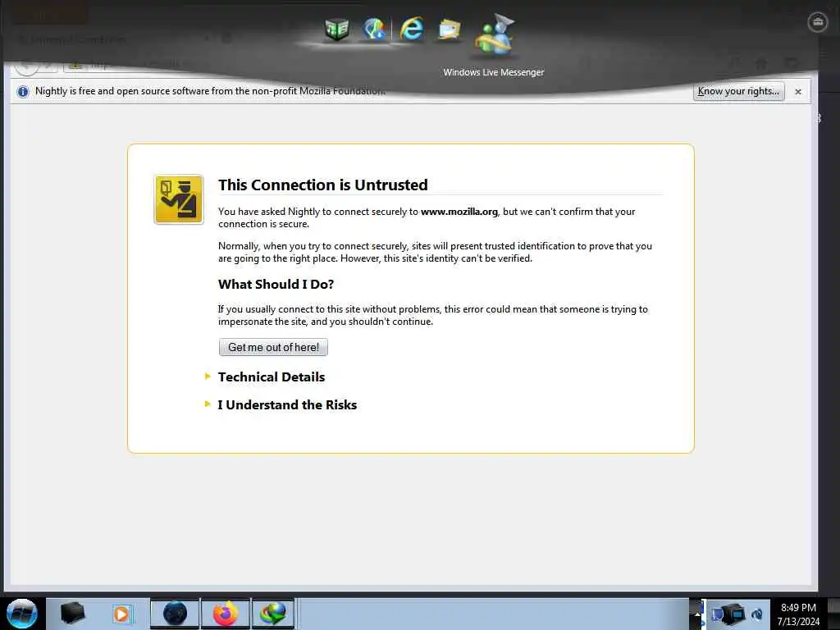Click the Windows Live Messenger dock icon
This screenshot has width=840, height=630.
point(494,36)
